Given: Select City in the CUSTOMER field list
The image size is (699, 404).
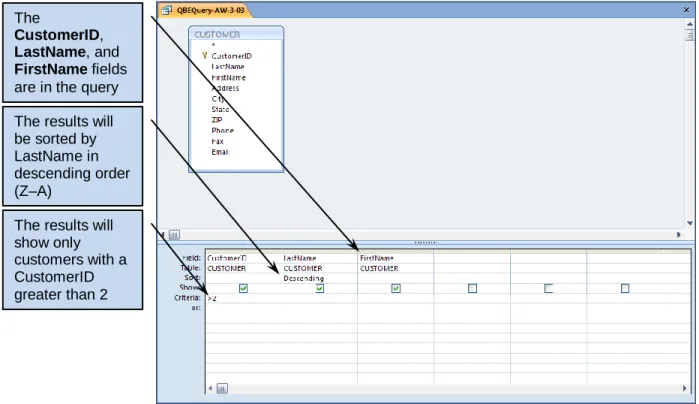Looking at the screenshot, I should tap(218, 99).
